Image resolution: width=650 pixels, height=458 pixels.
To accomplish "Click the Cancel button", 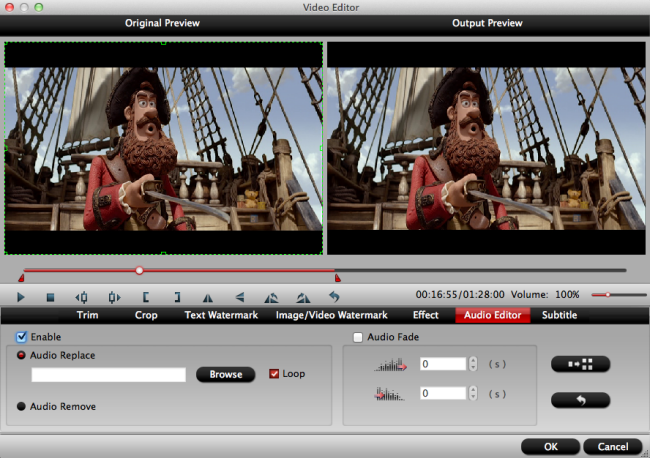I will click(613, 446).
